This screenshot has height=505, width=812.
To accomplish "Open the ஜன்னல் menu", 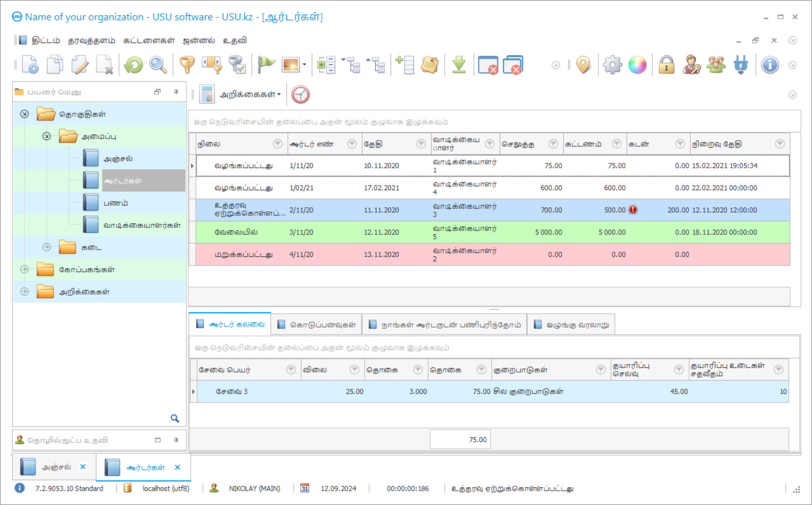I will click(x=199, y=41).
